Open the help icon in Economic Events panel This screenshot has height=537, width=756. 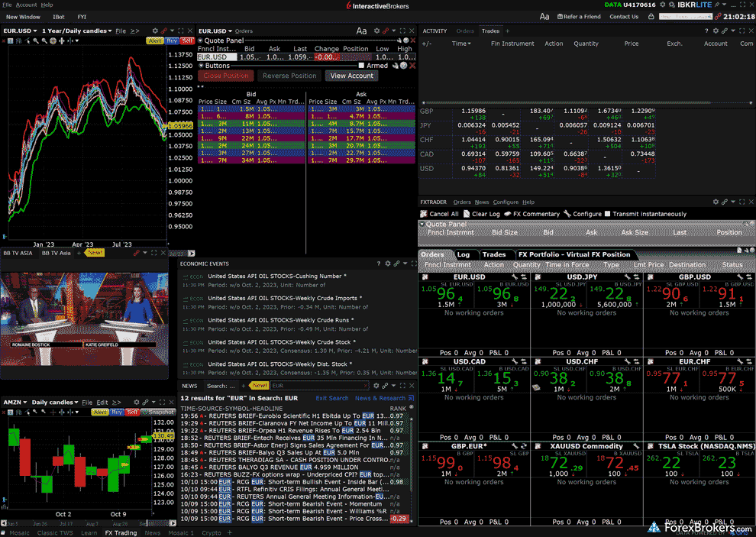(378, 264)
